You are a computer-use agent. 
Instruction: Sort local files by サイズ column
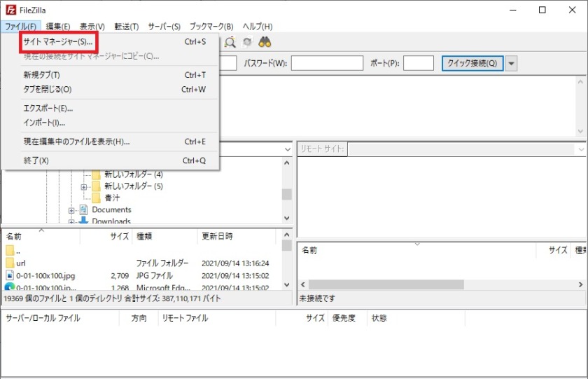click(106, 236)
